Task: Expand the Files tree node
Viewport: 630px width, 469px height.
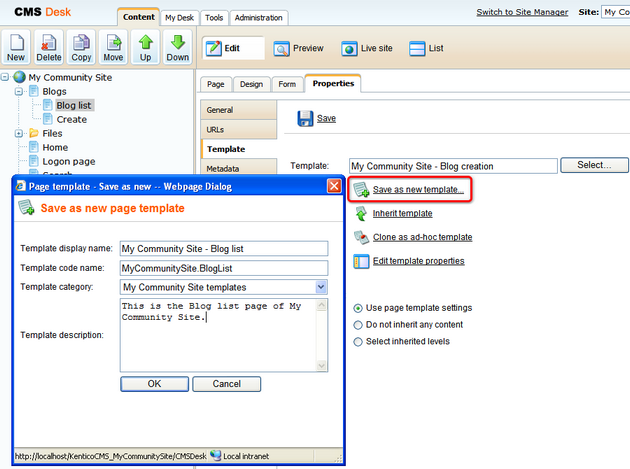Action: pyautogui.click(x=18, y=133)
